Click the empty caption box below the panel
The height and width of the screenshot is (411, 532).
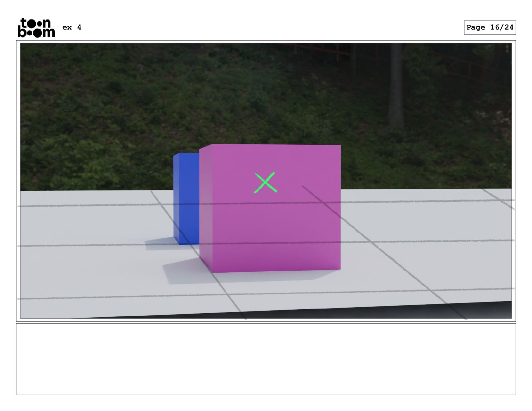[x=266, y=359]
